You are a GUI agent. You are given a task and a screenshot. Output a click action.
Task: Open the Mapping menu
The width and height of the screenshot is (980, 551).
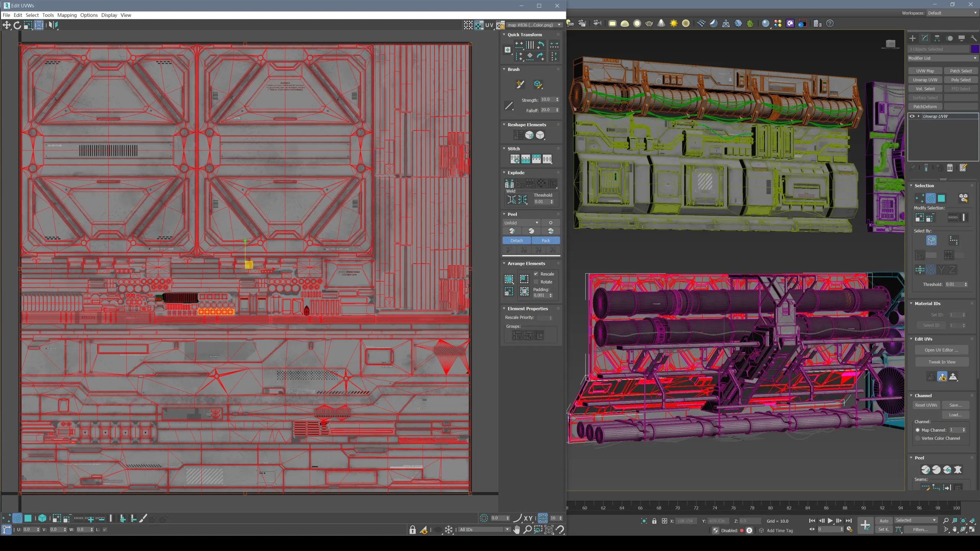pyautogui.click(x=67, y=15)
